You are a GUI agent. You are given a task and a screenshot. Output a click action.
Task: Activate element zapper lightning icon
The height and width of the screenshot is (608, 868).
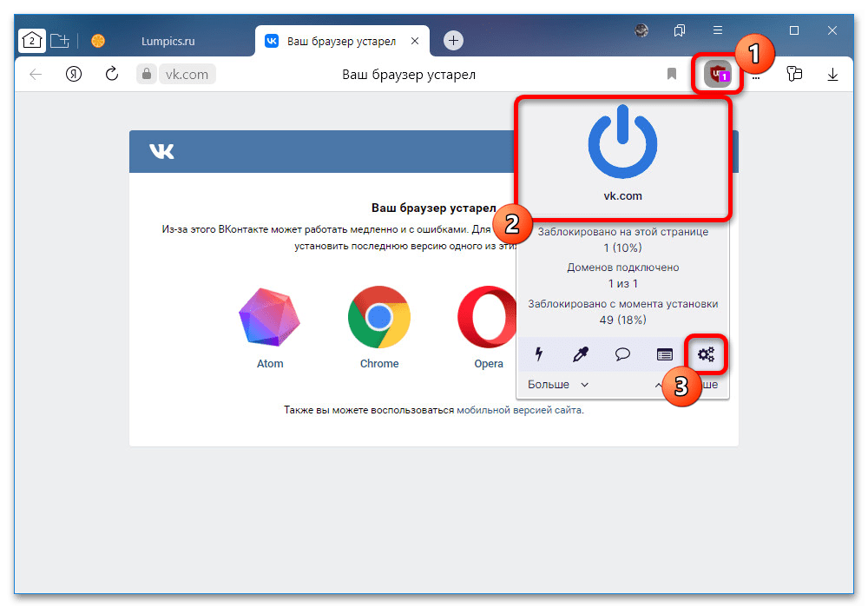click(x=539, y=354)
